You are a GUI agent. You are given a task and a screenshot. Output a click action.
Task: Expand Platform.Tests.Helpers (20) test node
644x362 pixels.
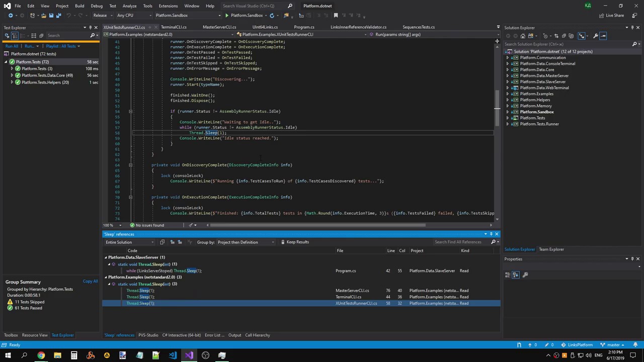[12, 82]
